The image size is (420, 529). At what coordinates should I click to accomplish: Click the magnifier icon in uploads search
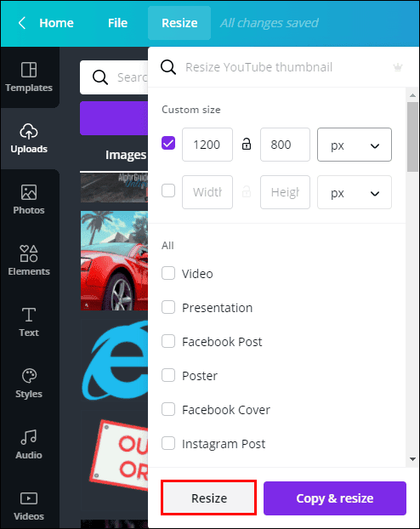click(100, 77)
